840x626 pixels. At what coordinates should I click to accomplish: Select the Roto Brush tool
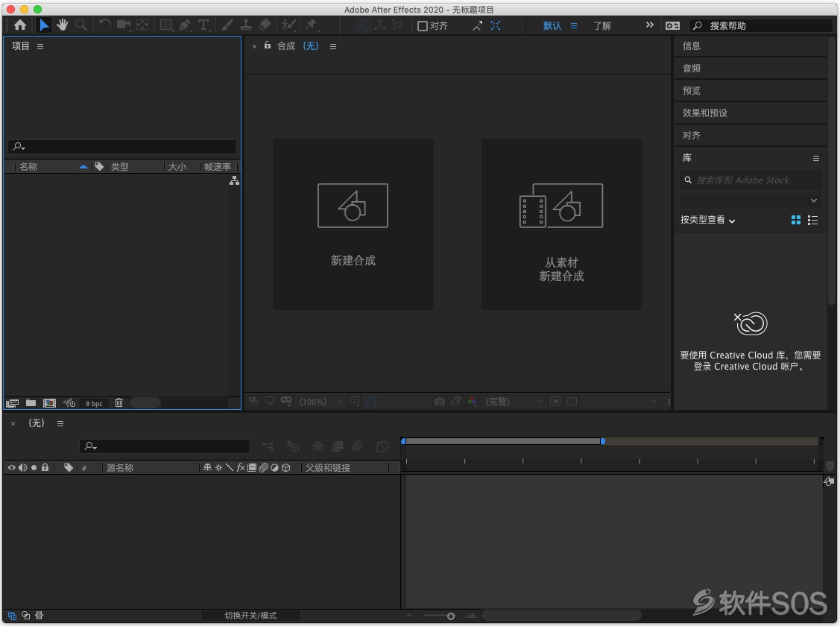[288, 25]
